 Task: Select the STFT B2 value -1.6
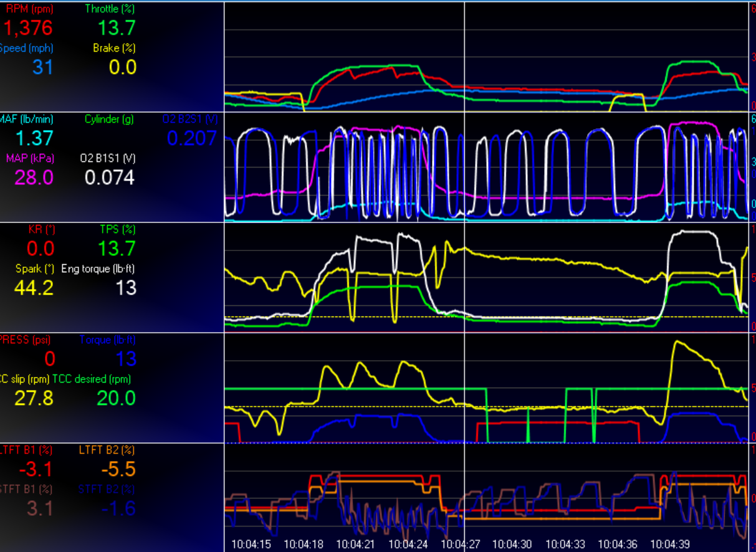[118, 508]
